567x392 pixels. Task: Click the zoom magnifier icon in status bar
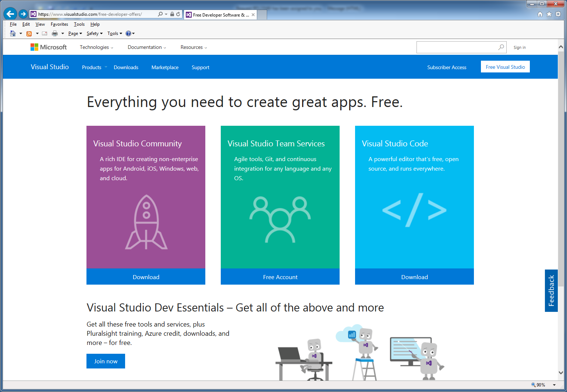(534, 385)
